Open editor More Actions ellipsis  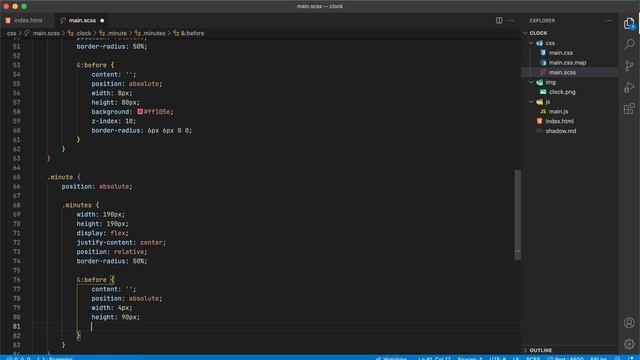[511, 20]
